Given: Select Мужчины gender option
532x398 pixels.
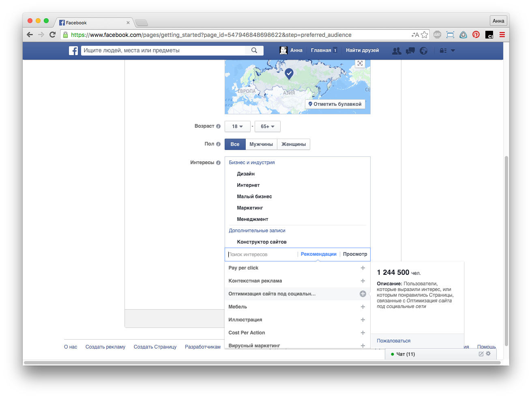Looking at the screenshot, I should click(x=261, y=144).
